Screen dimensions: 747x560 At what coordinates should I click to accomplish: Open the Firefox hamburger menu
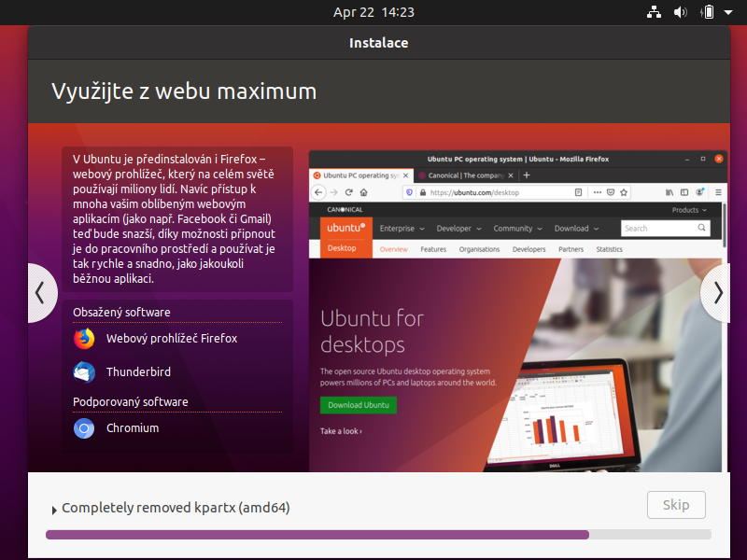pyautogui.click(x=718, y=192)
